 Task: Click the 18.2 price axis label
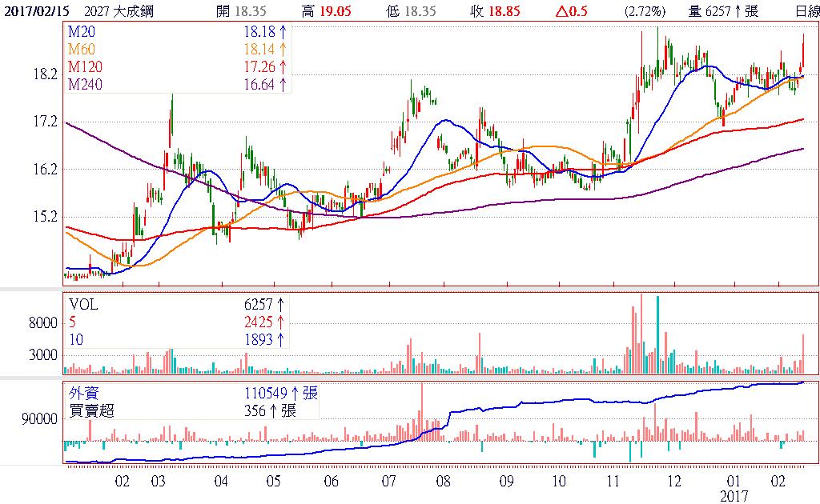pos(44,74)
